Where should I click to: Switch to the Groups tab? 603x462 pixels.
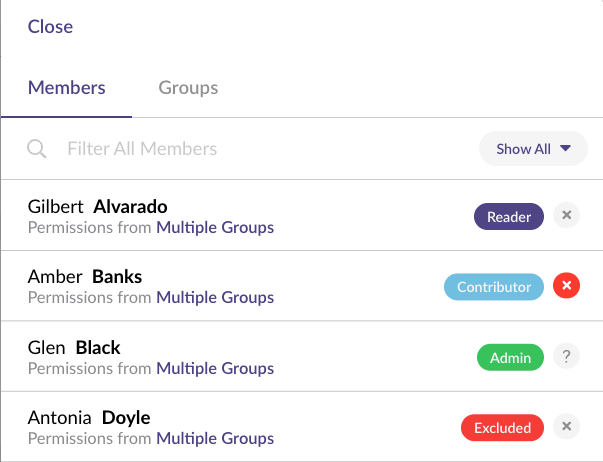tap(188, 87)
